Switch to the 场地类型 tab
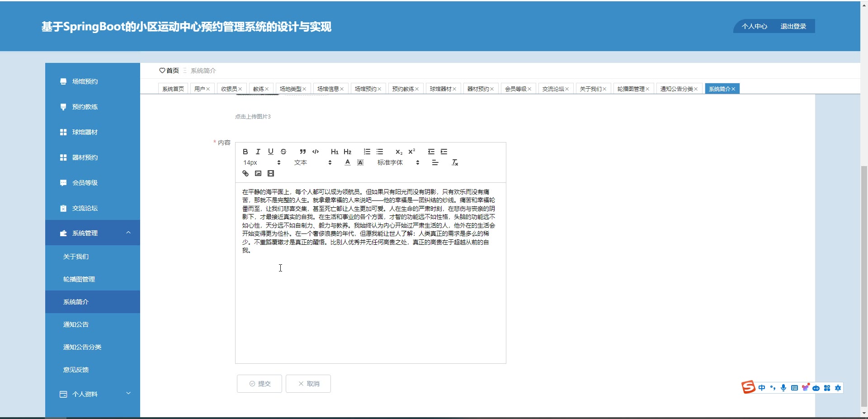This screenshot has width=868, height=419. [x=290, y=89]
